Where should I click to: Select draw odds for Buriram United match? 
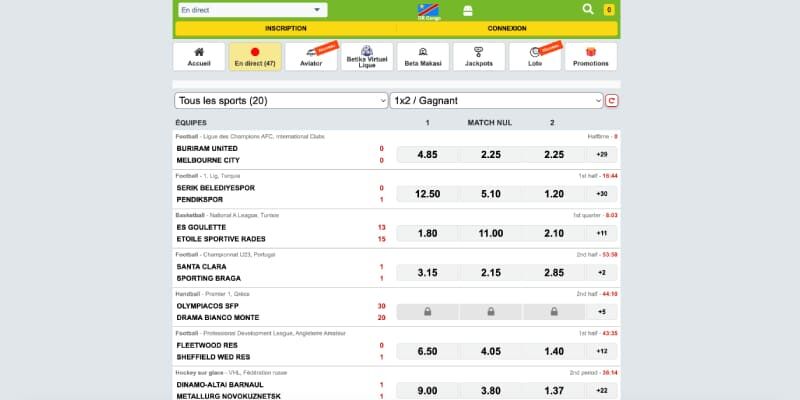point(491,155)
